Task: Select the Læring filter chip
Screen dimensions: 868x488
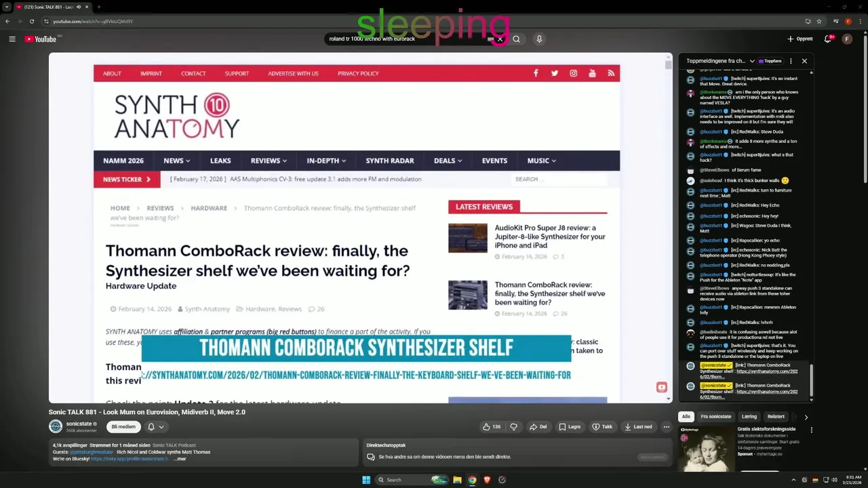Action: coord(749,417)
